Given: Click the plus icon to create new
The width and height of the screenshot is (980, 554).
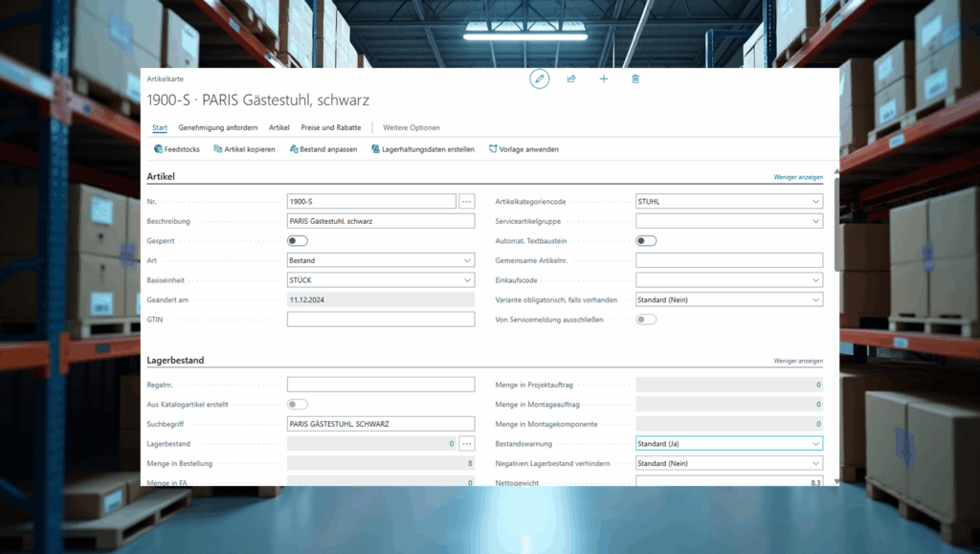Looking at the screenshot, I should click(x=604, y=79).
